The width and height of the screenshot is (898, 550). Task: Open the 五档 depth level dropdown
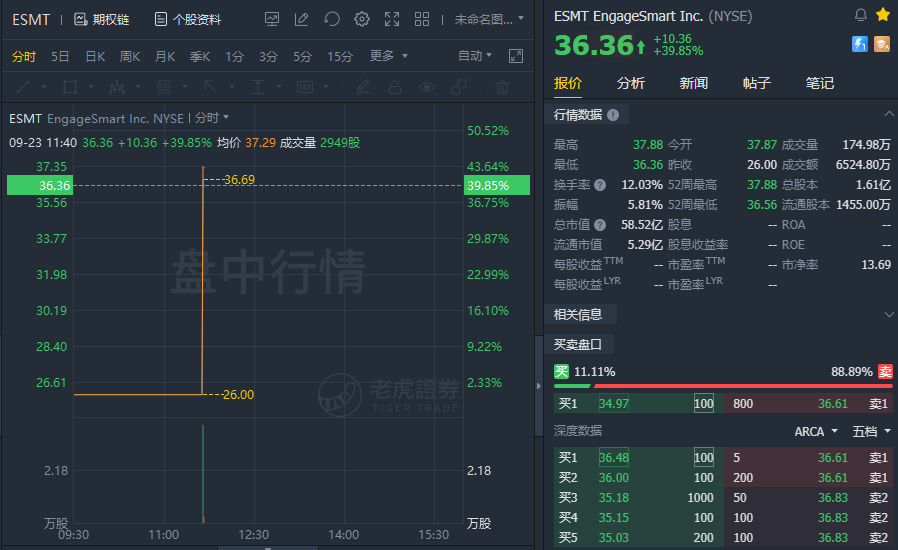coord(871,431)
